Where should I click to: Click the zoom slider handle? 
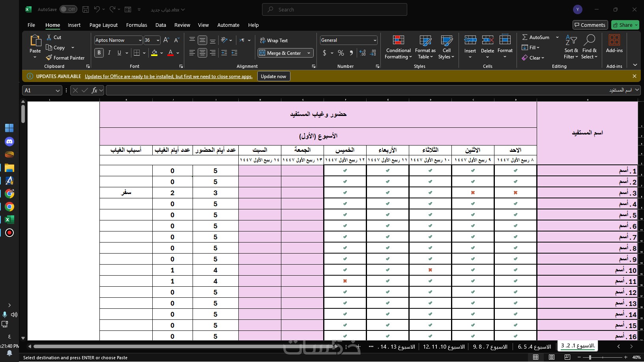(x=590, y=357)
